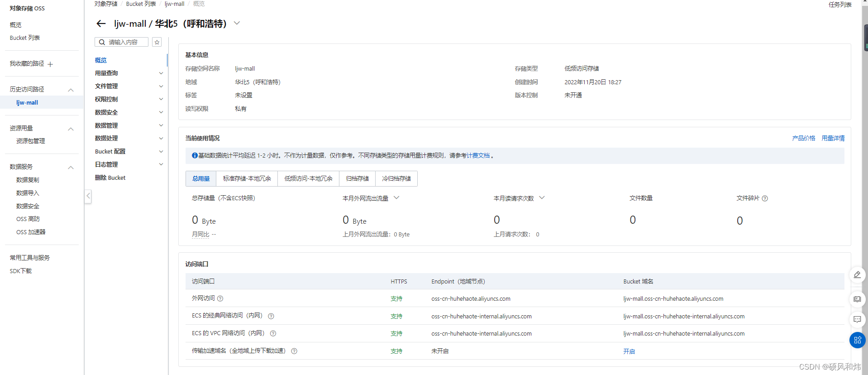
Task: Add a favorite path with plus icon
Action: (x=50, y=64)
